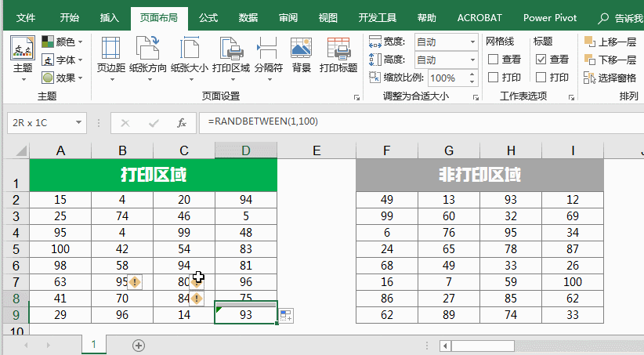
Task: Click the 页边距 margins icon
Action: tap(111, 49)
